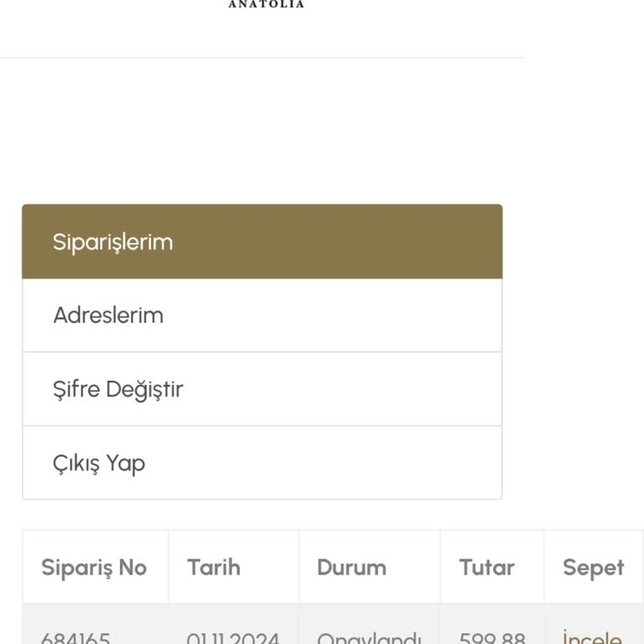Click the Durum column header

pos(351,568)
